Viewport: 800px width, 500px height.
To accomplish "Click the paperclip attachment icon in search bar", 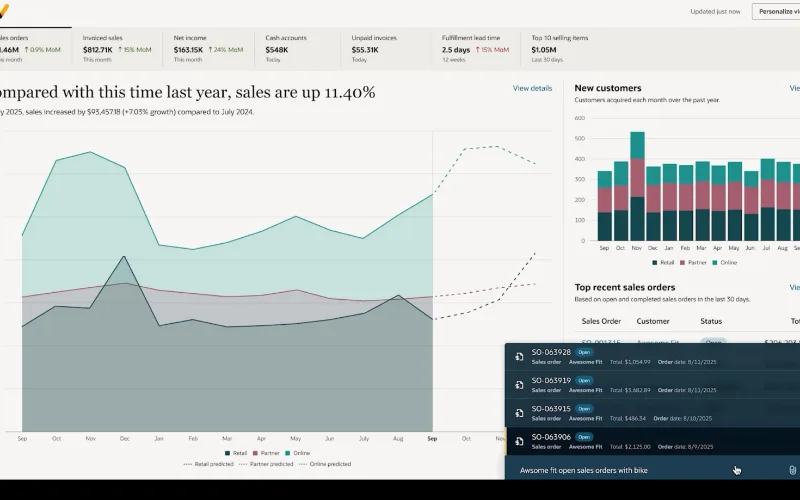I will point(792,470).
